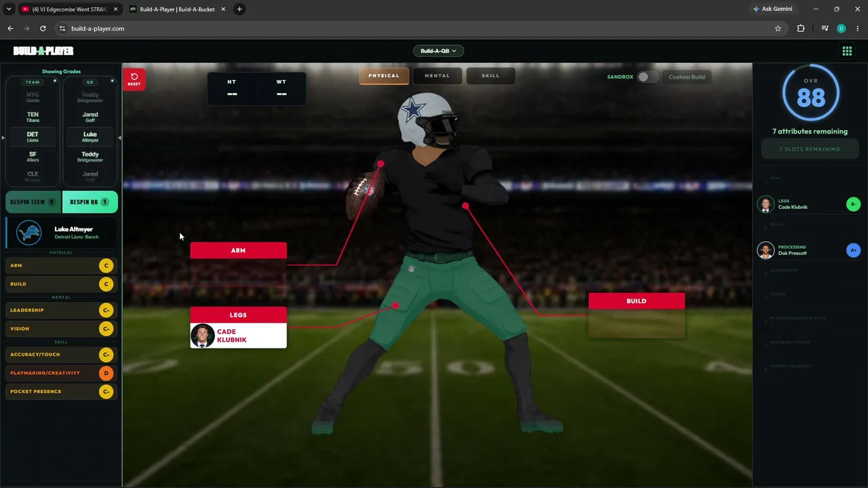
Task: Click the WT weight display box
Action: pyautogui.click(x=281, y=89)
